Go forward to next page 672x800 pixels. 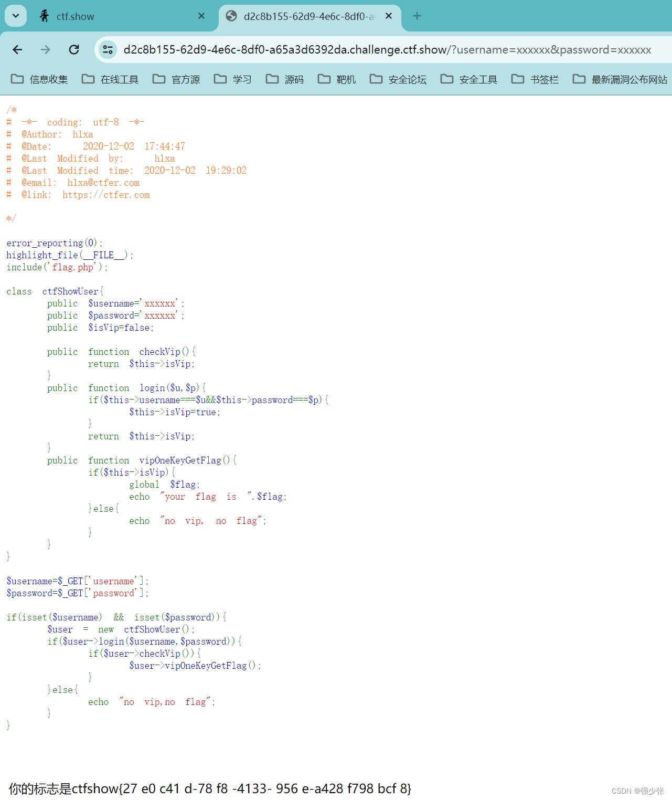pos(46,49)
